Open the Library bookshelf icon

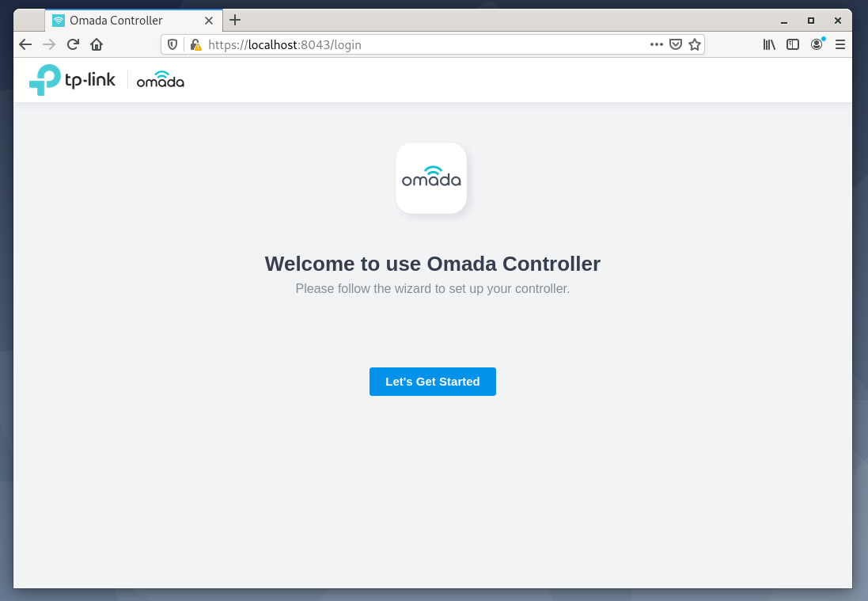[x=769, y=45]
